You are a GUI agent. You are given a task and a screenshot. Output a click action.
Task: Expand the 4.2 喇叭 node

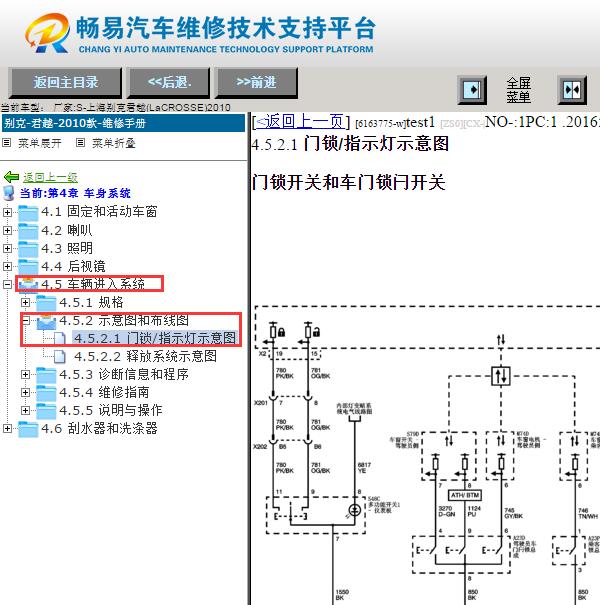(7, 230)
